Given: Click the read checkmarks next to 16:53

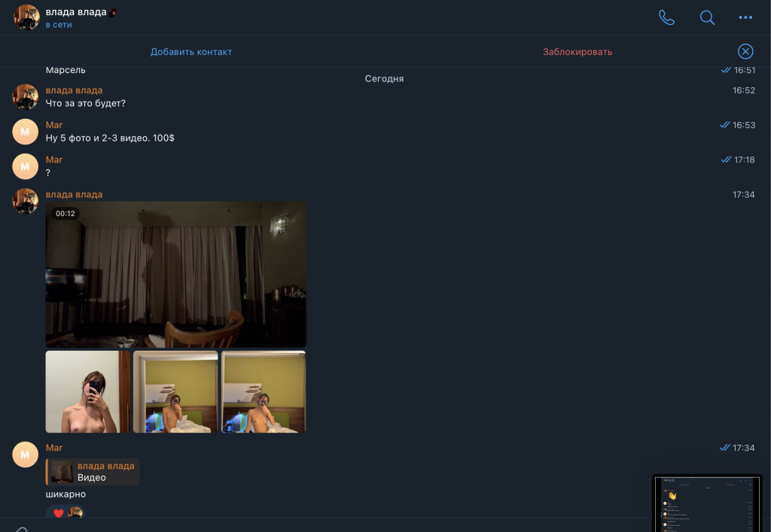Looking at the screenshot, I should [725, 125].
